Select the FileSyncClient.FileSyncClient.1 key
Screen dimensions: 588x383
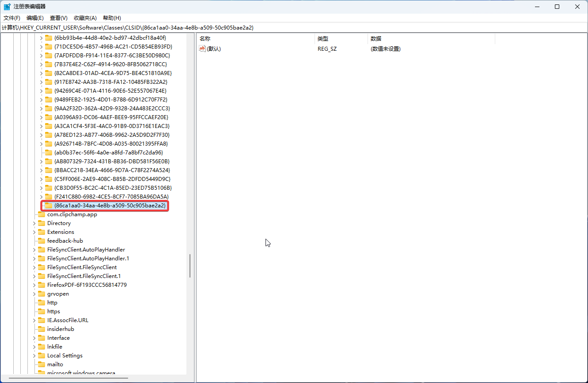click(84, 276)
